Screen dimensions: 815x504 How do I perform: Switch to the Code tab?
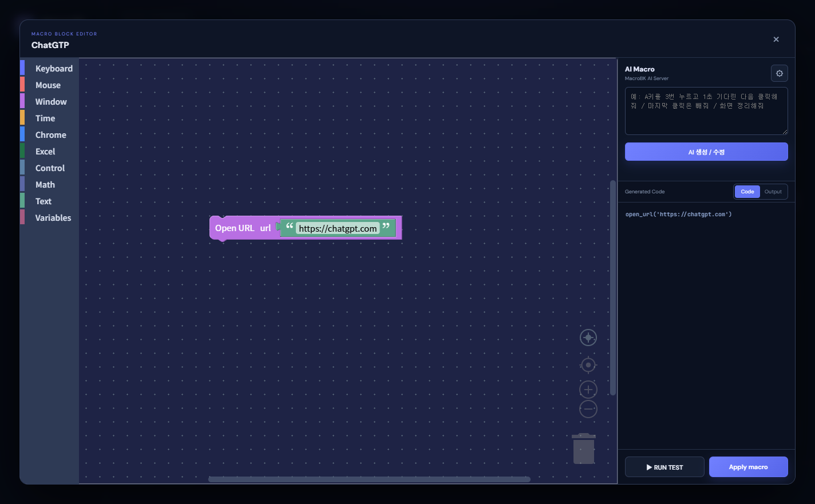[x=747, y=192]
